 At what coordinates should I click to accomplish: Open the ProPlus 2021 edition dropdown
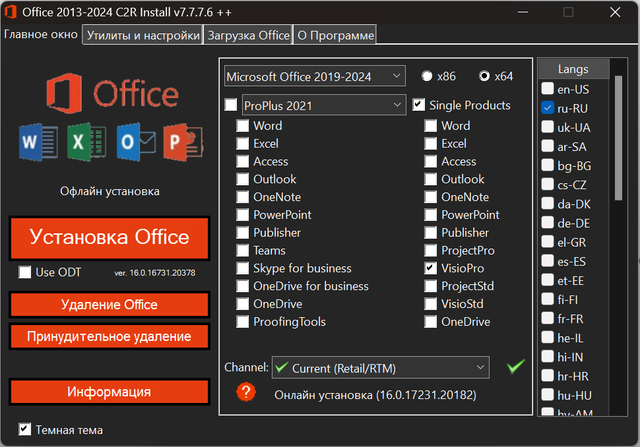click(324, 105)
